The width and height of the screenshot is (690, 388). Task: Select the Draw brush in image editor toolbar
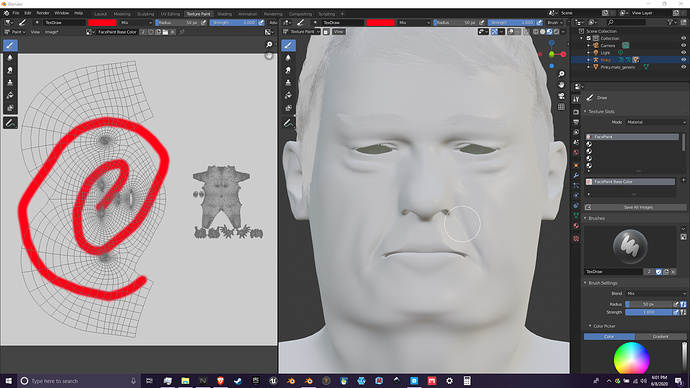point(10,45)
